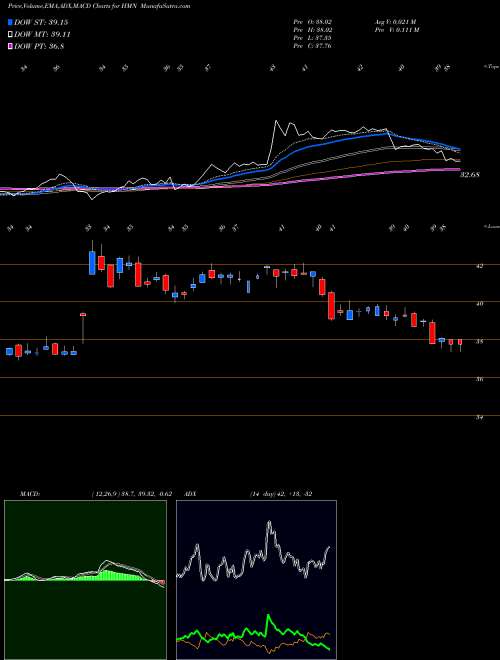Click the 38 price axis label
This screenshot has height=660, width=500.
pos(480,341)
